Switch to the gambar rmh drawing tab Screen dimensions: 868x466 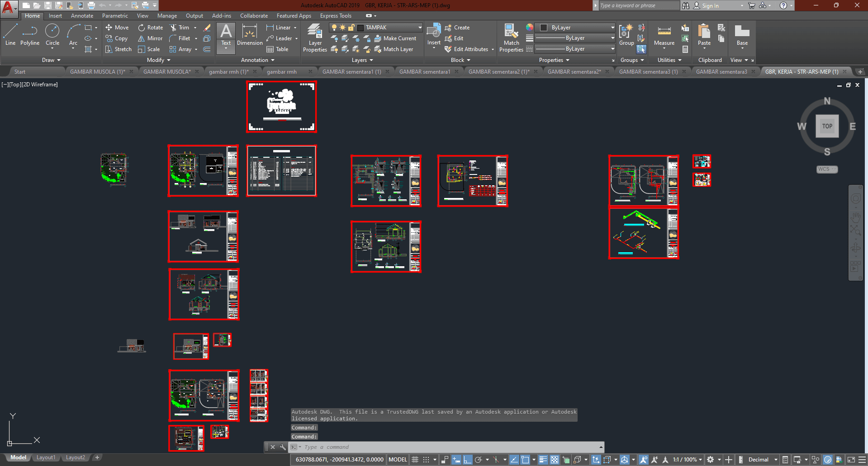click(x=282, y=72)
